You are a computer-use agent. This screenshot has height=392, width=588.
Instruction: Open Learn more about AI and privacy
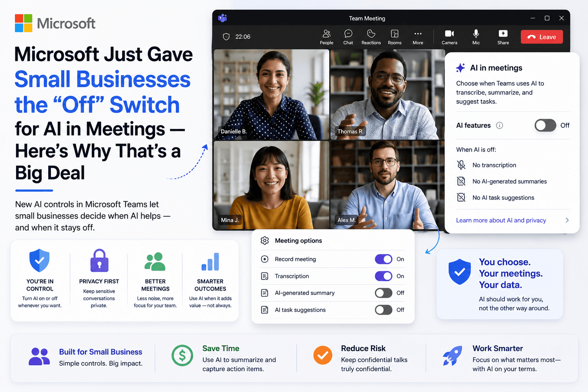(x=501, y=220)
